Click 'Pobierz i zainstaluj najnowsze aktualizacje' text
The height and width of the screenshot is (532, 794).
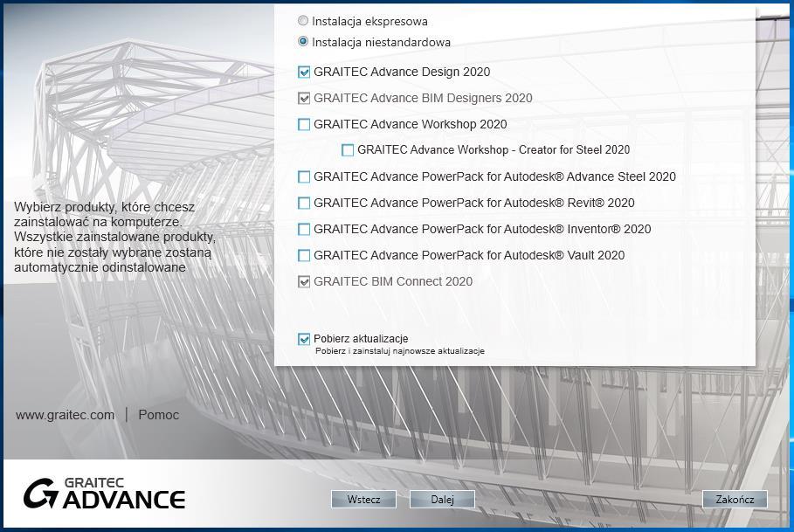(399, 351)
